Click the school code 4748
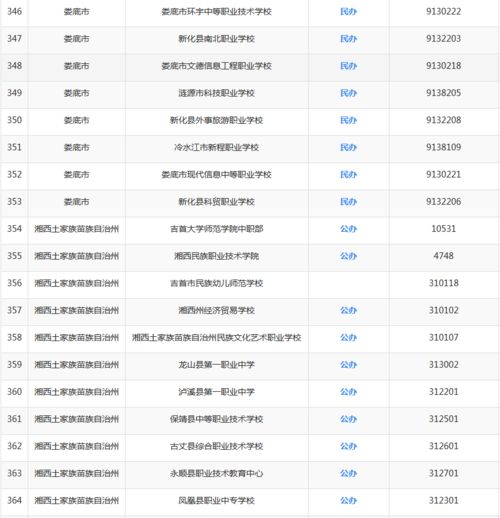 [443, 256]
